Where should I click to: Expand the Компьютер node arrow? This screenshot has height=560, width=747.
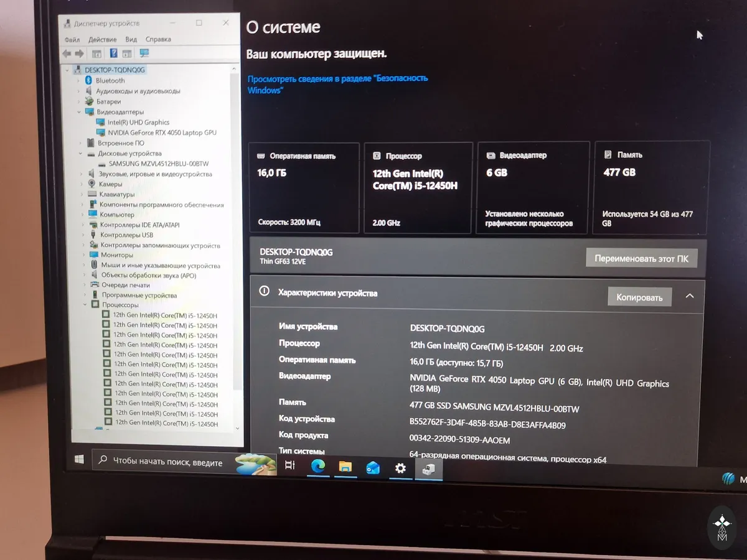click(x=83, y=215)
